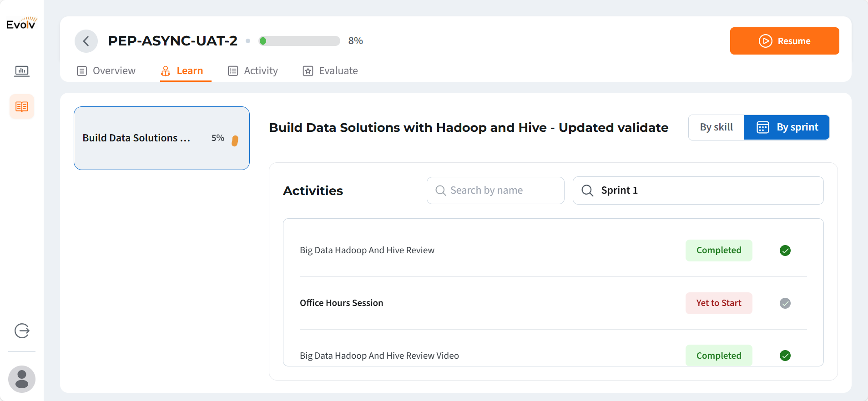The width and height of the screenshot is (868, 401).
Task: Open the Office Hours Session activity
Action: tap(341, 303)
